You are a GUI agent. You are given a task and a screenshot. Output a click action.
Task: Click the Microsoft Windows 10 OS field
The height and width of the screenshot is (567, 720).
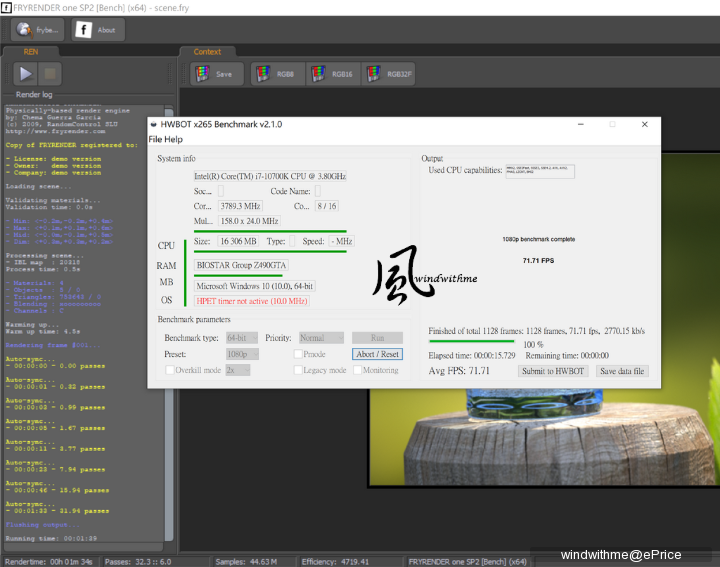tap(255, 286)
